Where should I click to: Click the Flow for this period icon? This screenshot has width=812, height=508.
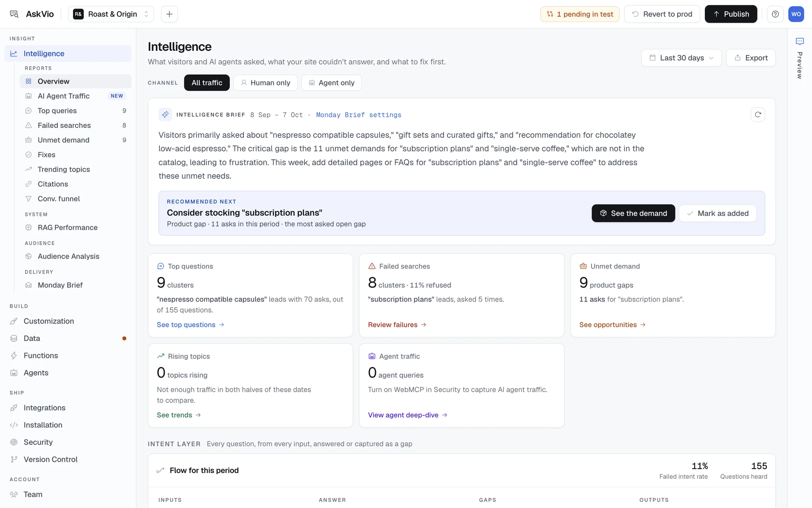(160, 470)
